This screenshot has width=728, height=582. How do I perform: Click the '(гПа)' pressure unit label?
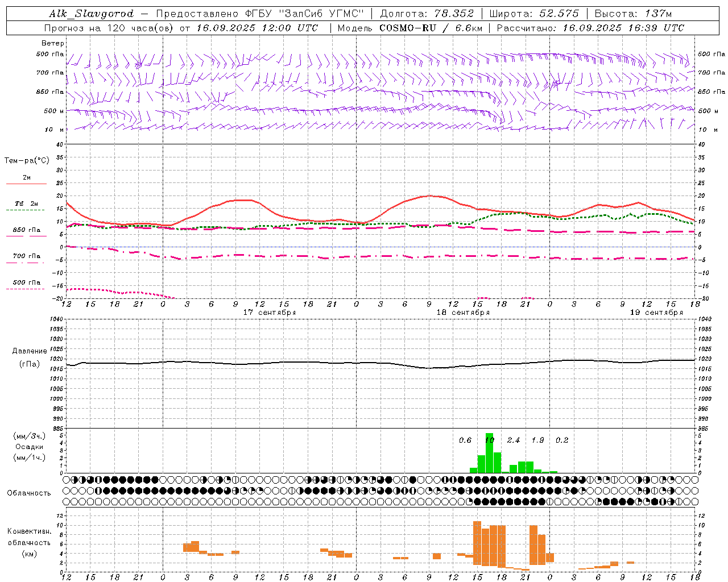point(30,364)
